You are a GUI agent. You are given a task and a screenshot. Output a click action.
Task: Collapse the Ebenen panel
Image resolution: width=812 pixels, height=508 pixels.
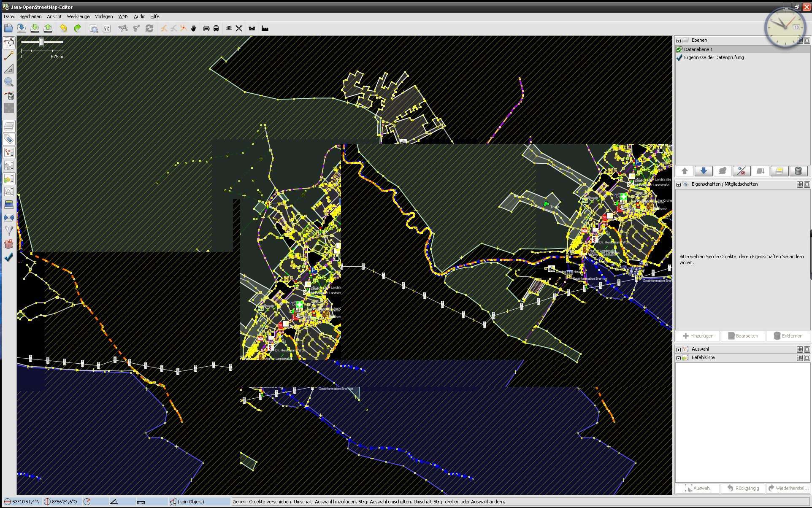pyautogui.click(x=678, y=41)
